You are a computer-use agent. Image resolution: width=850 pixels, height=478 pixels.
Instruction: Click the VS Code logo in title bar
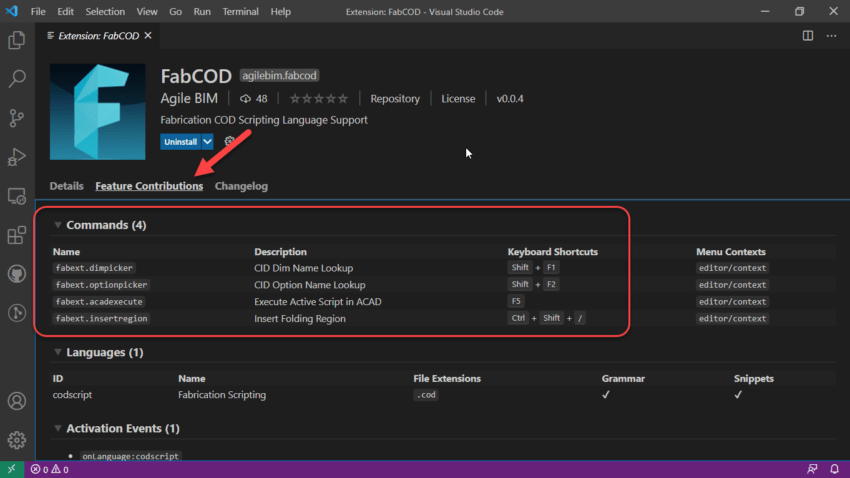click(12, 11)
